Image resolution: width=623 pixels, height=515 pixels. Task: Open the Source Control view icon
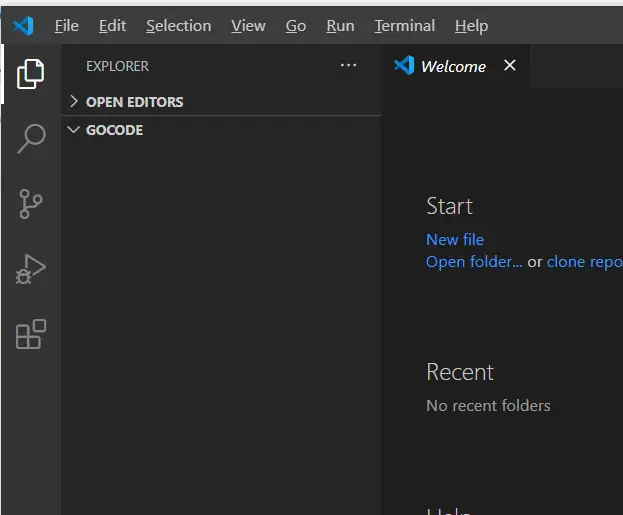click(x=31, y=204)
